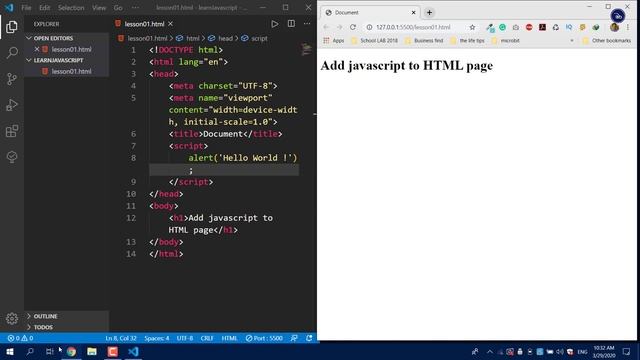640x360 pixels.
Task: Open Windows taskbar search
Action: click(x=30, y=351)
